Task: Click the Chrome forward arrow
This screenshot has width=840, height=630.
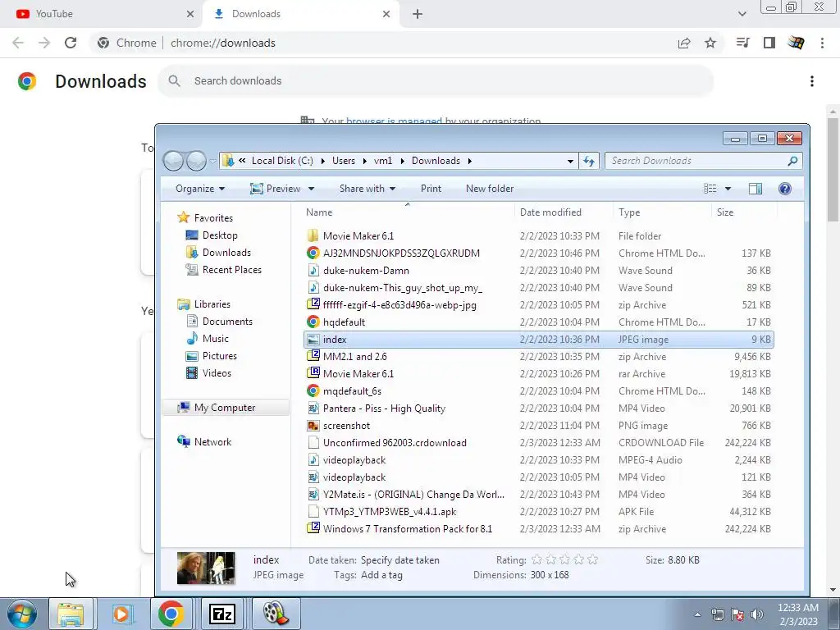Action: [x=44, y=43]
